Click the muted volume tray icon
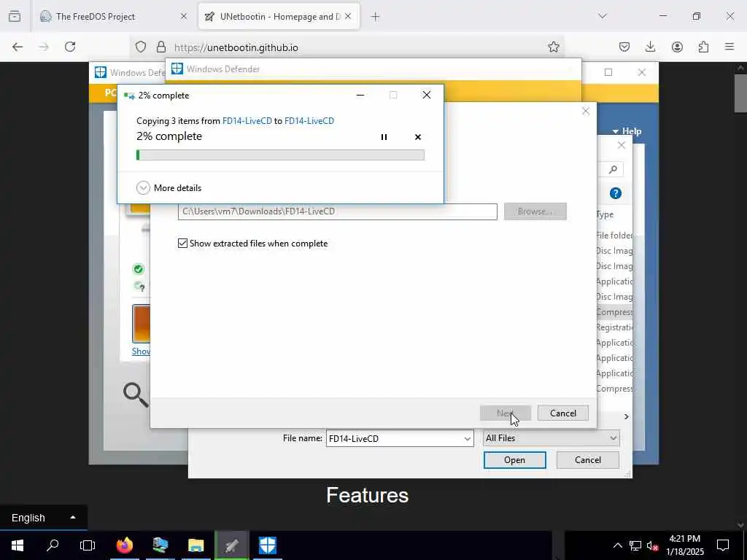 point(653,545)
